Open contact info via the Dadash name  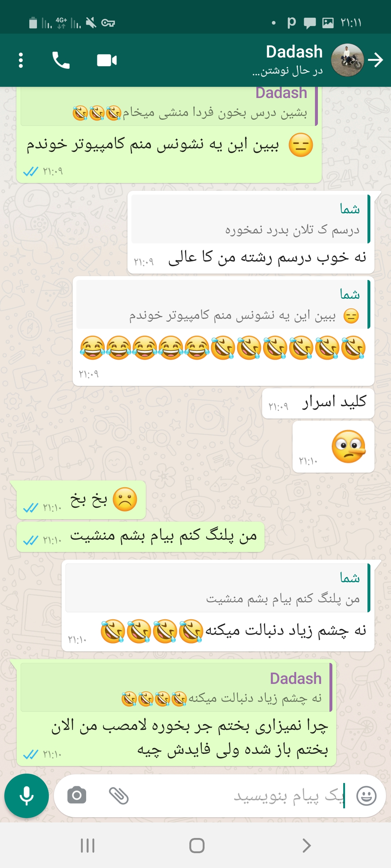294,52
